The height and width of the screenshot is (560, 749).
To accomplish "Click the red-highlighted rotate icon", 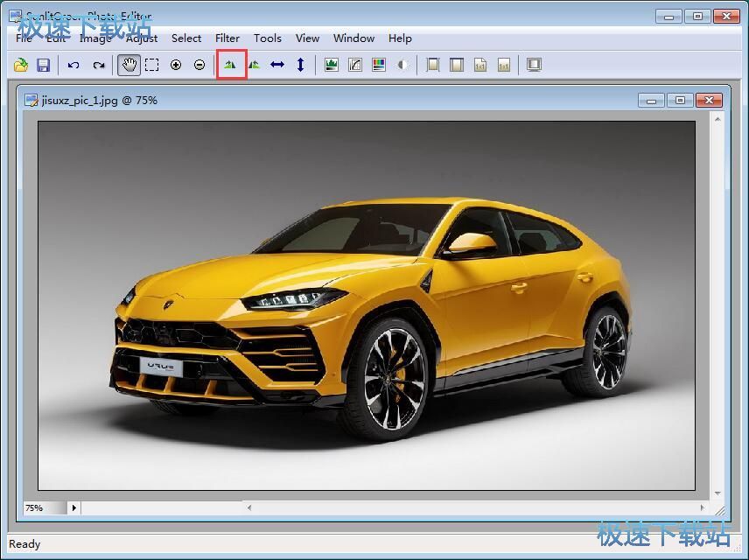I will click(x=231, y=65).
